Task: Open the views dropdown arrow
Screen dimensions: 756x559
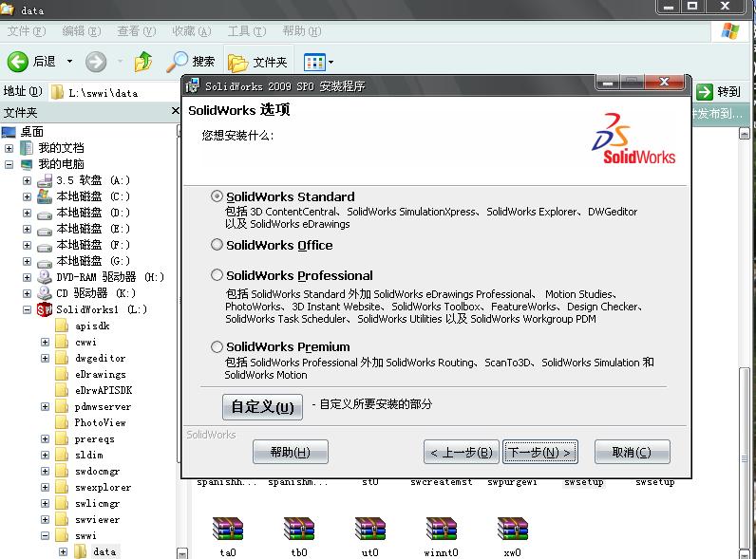Action: (331, 63)
